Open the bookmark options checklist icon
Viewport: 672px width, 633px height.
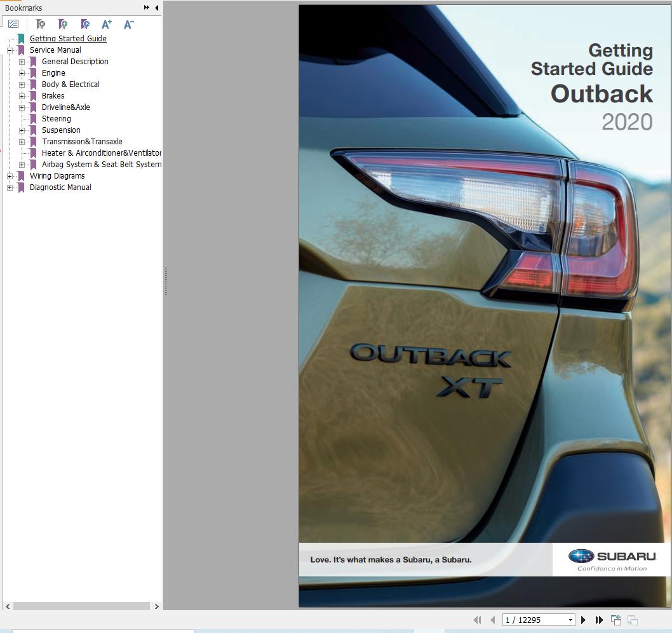click(x=14, y=24)
